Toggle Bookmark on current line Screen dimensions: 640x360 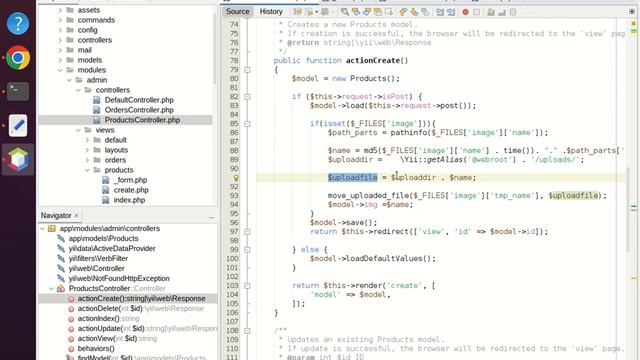425,12
